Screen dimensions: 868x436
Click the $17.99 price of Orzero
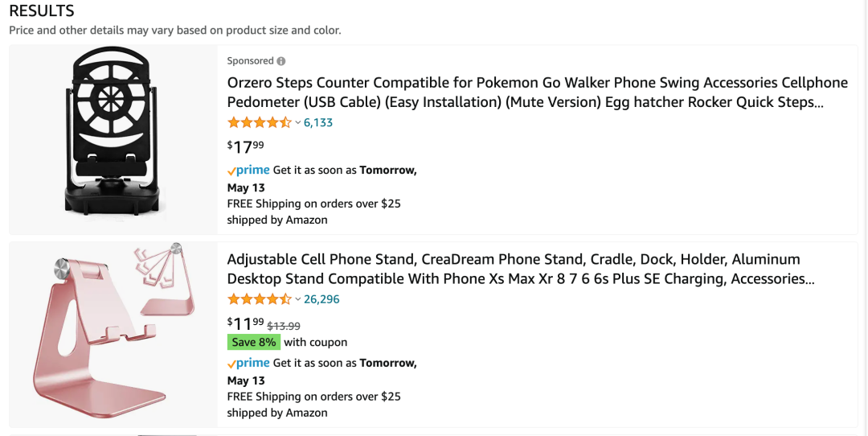pyautogui.click(x=245, y=146)
